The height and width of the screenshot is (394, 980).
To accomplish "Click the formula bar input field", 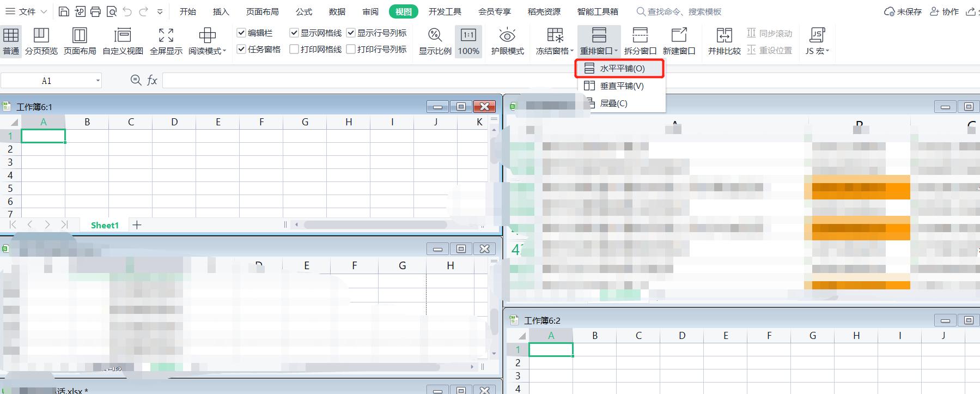I will coord(570,81).
